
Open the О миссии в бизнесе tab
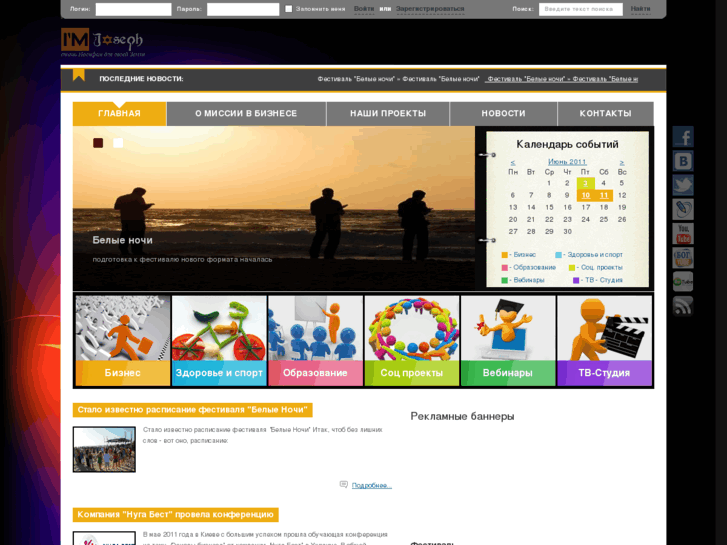[x=246, y=114]
